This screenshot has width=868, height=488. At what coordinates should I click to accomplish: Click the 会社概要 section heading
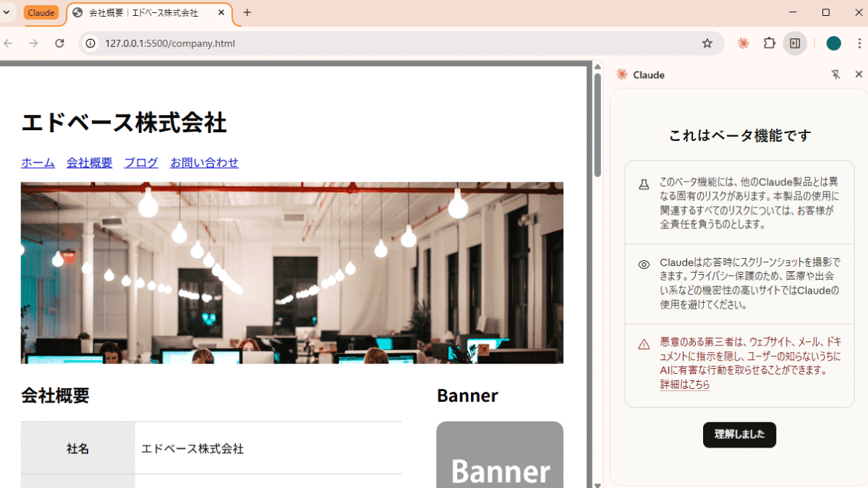click(55, 395)
